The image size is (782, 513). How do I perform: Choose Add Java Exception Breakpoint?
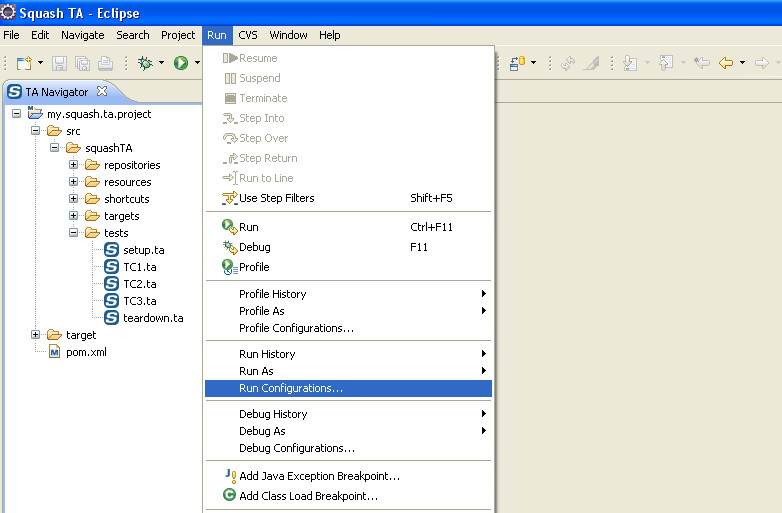pyautogui.click(x=348, y=476)
